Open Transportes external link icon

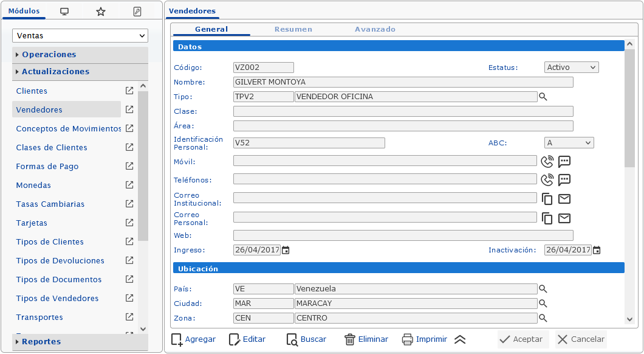[x=129, y=317]
